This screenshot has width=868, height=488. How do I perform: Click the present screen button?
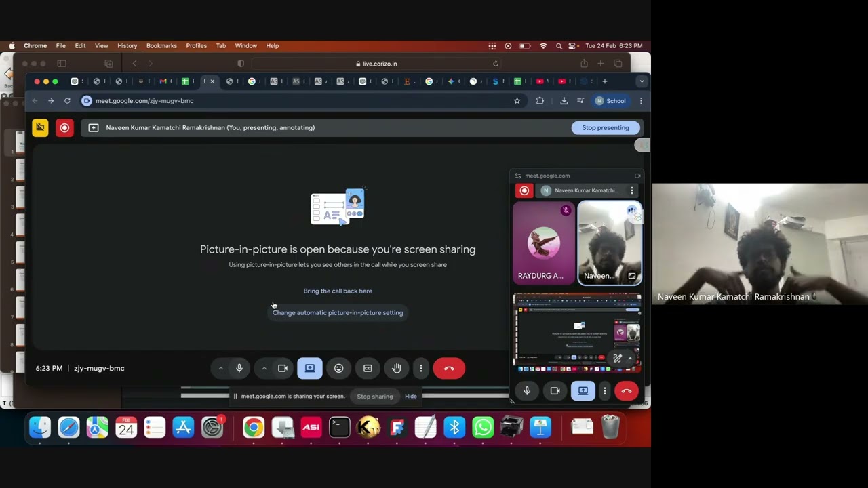click(310, 368)
